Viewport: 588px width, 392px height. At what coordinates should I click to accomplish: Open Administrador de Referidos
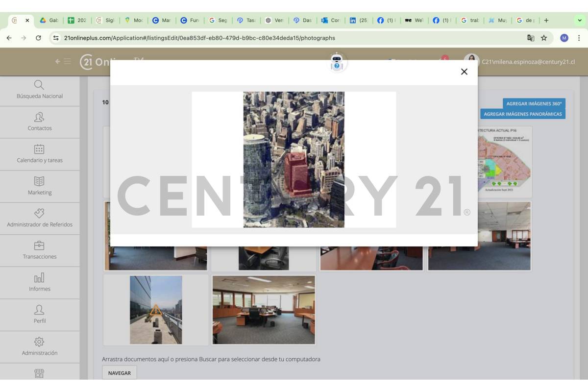point(40,219)
